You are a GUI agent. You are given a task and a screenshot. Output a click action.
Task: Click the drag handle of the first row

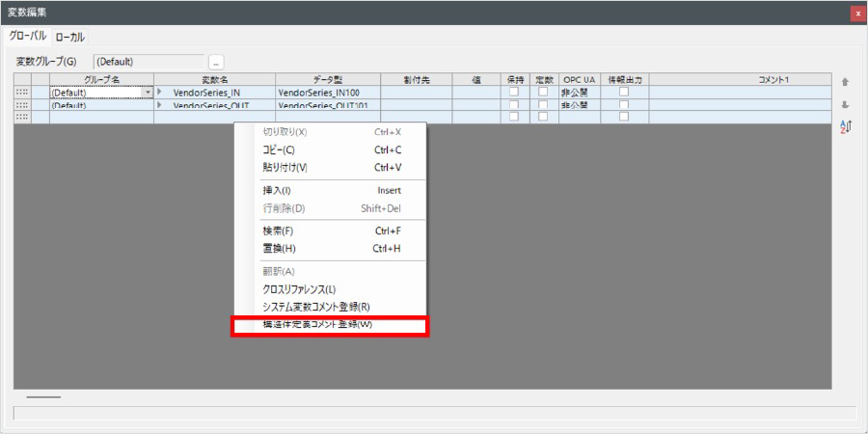(21, 93)
